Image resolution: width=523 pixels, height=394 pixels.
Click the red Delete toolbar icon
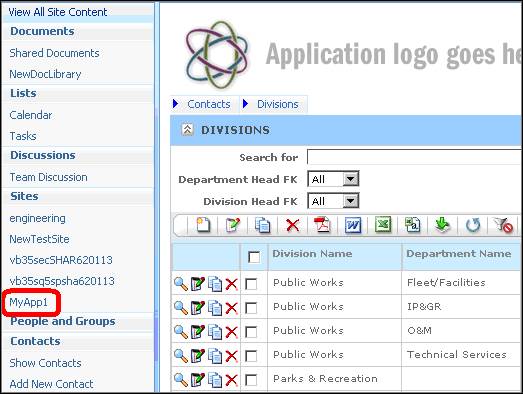[293, 225]
